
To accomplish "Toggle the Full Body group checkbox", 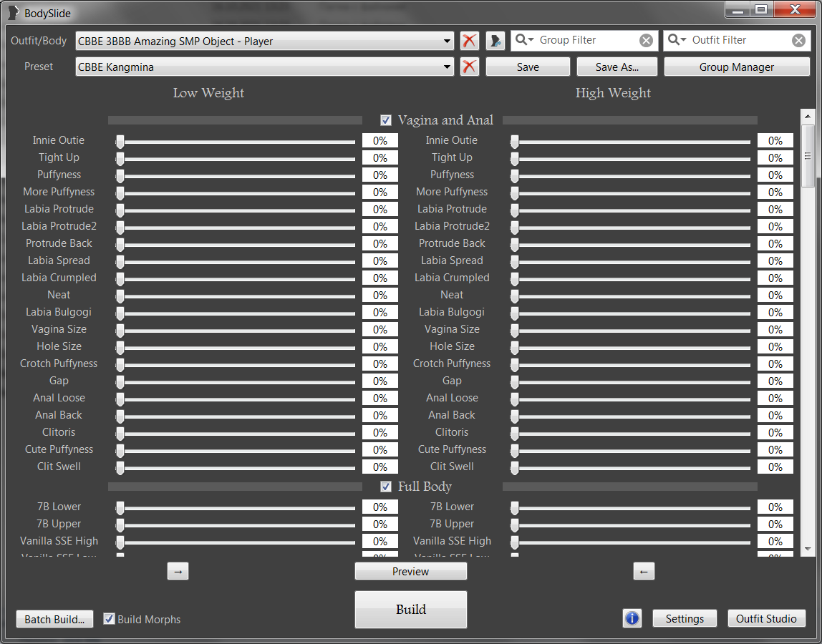I will point(386,487).
